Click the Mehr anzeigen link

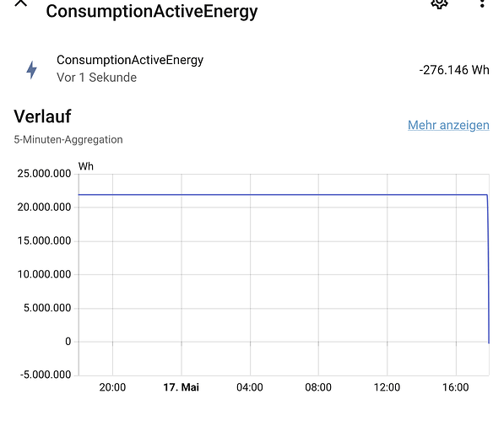click(x=448, y=125)
